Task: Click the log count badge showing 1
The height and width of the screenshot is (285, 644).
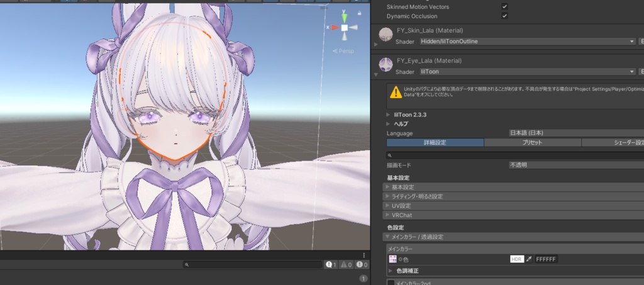Action: coord(363,279)
